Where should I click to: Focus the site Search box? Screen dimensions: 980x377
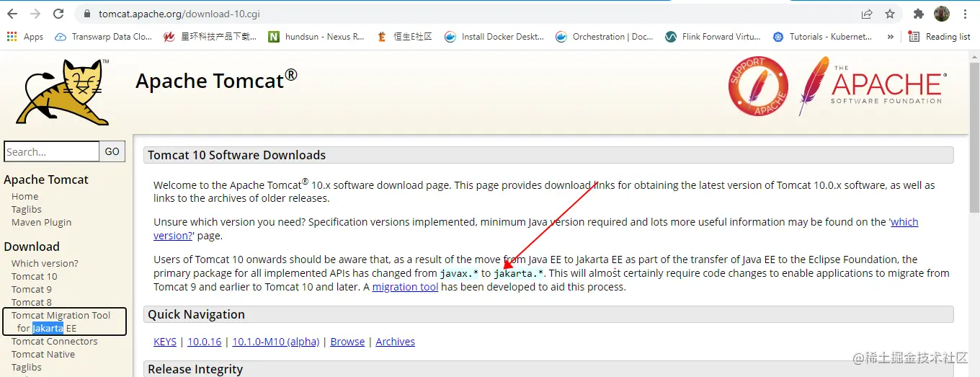coord(52,151)
